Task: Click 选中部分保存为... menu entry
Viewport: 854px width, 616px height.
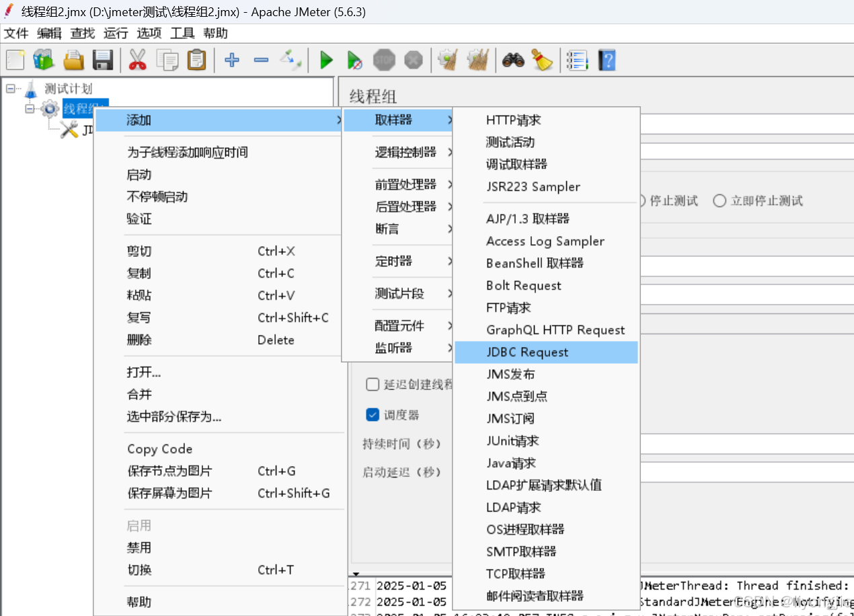Action: (219, 417)
